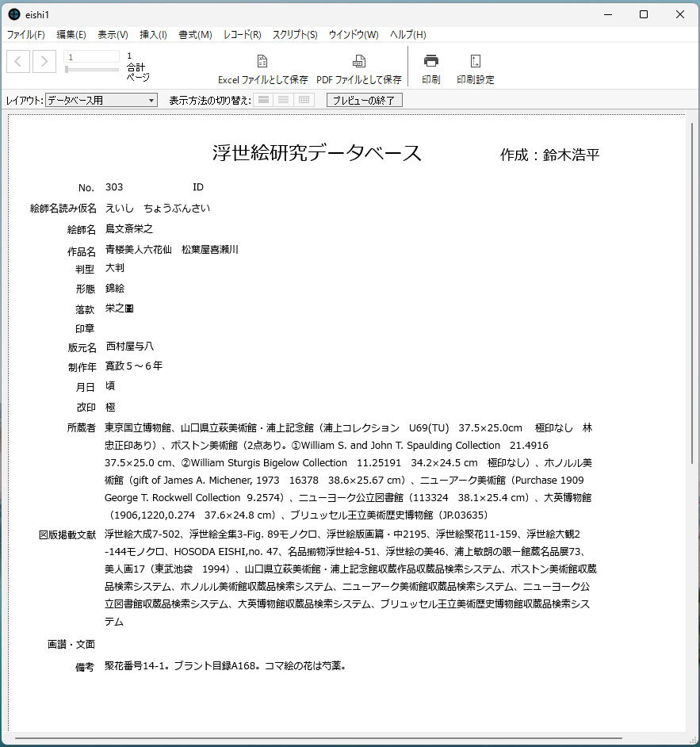Click the artist name 鳥文斎栄之
This screenshot has width=700, height=747.
[129, 228]
